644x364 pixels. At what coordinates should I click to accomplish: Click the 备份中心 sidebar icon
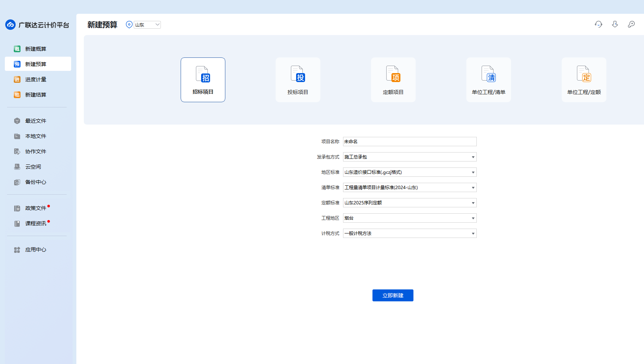[x=17, y=182]
